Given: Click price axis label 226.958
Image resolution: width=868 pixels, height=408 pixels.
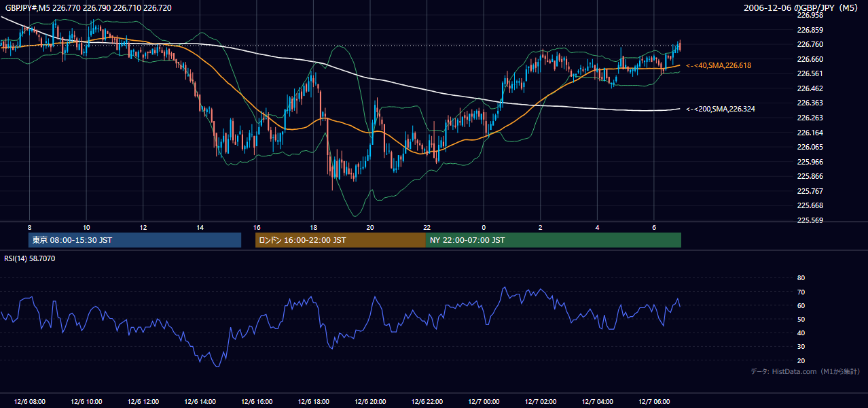Looking at the screenshot, I should click(810, 14).
